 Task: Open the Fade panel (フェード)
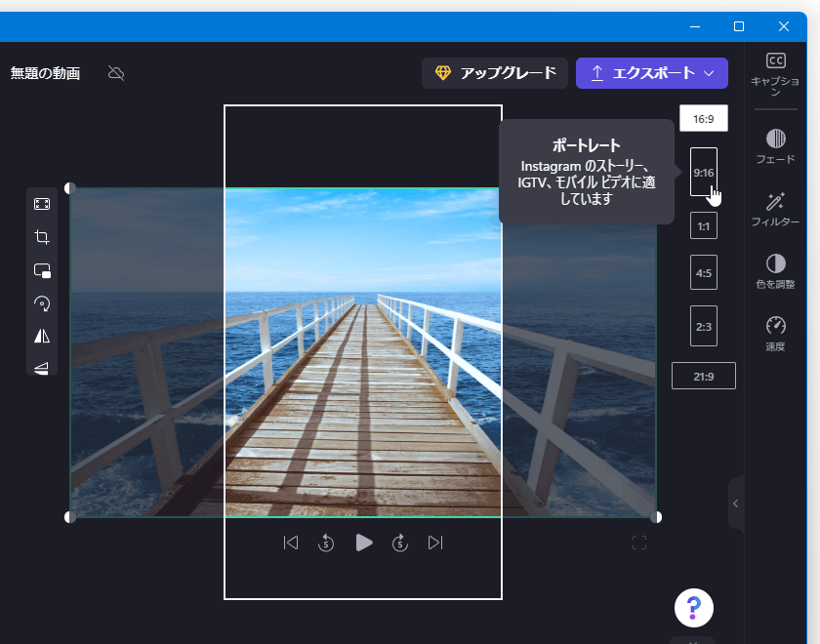pos(775,146)
